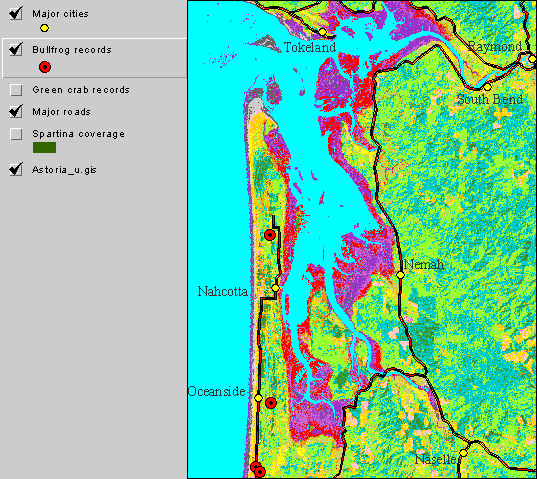Viewport: 537px width, 479px height.
Task: Enable the Spartina coverage layer checkbox
Action: [16, 134]
